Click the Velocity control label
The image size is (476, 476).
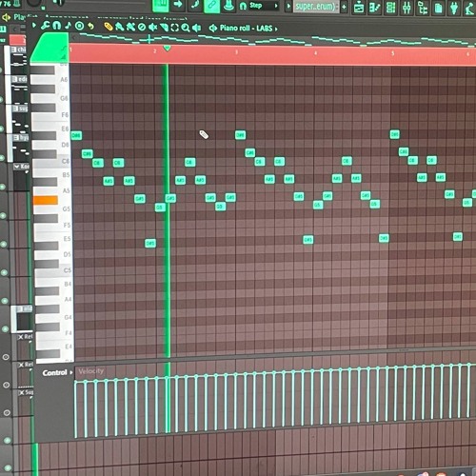pyautogui.click(x=91, y=371)
